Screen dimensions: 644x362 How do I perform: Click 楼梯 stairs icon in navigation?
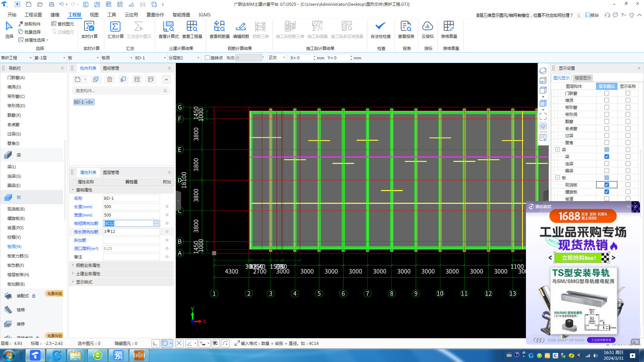click(x=8, y=310)
